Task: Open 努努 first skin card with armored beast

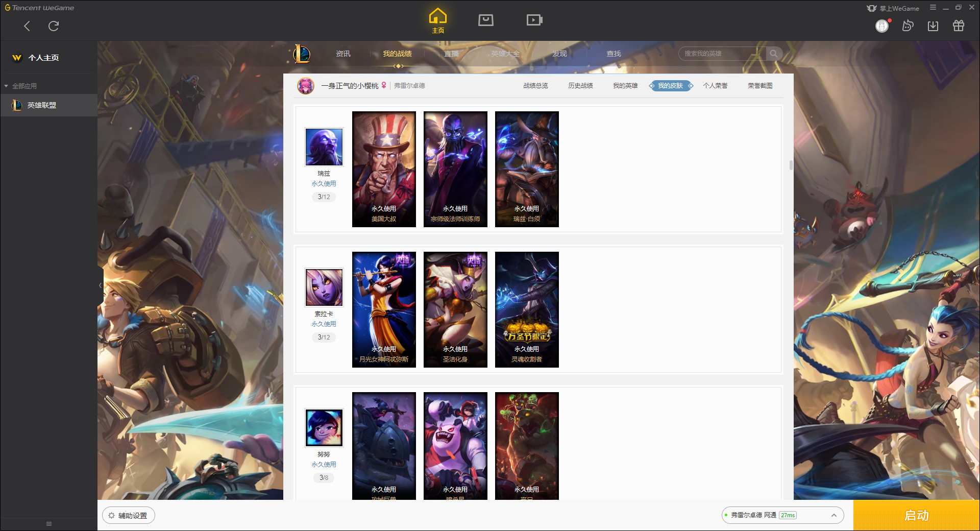Action: [x=384, y=446]
